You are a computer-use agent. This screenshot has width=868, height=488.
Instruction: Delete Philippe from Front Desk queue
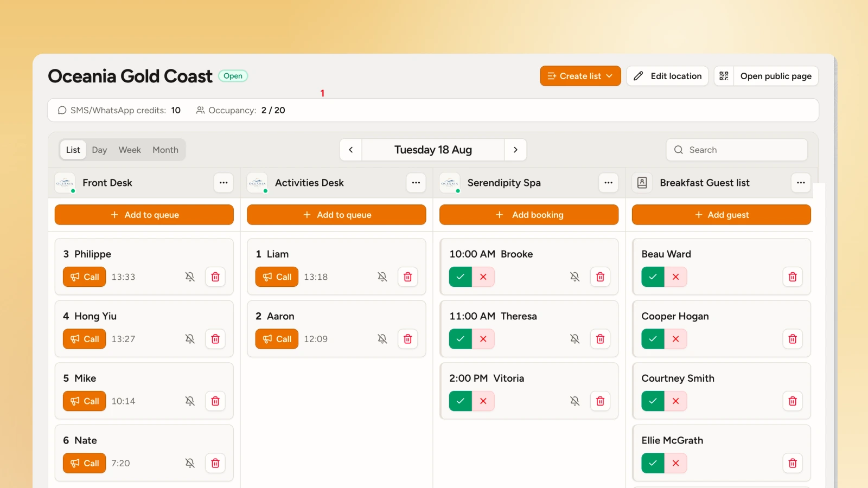click(215, 277)
